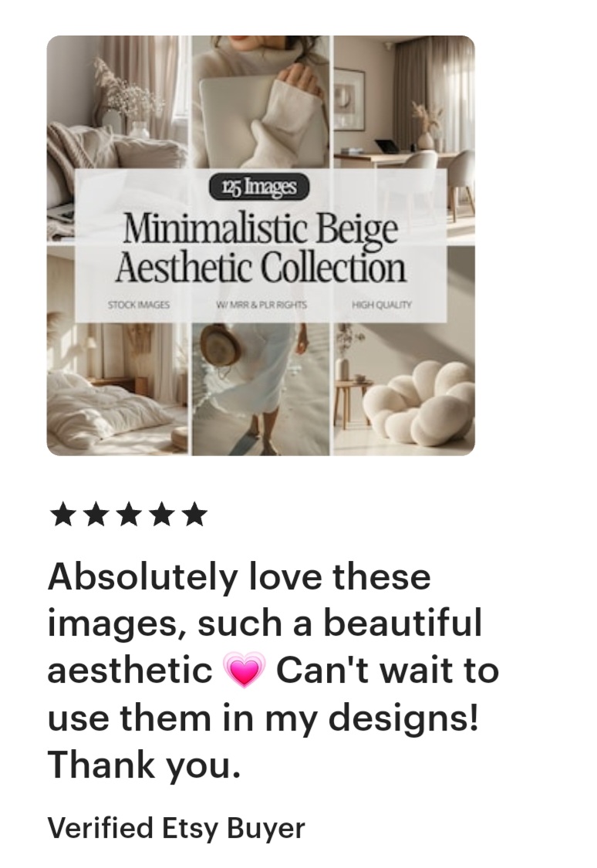Click the "125 Images" dark badge
This screenshot has height=868, width=597.
(259, 187)
